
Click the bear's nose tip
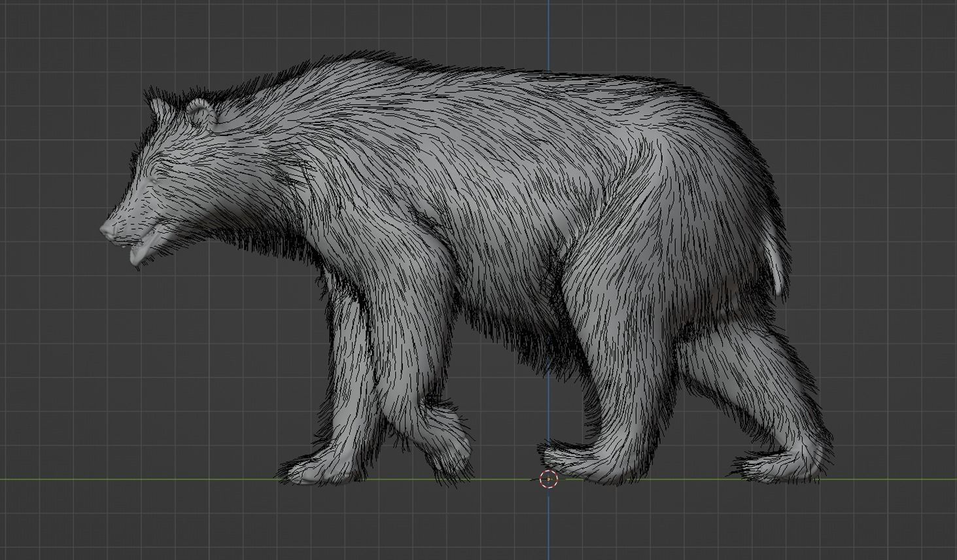pos(106,229)
